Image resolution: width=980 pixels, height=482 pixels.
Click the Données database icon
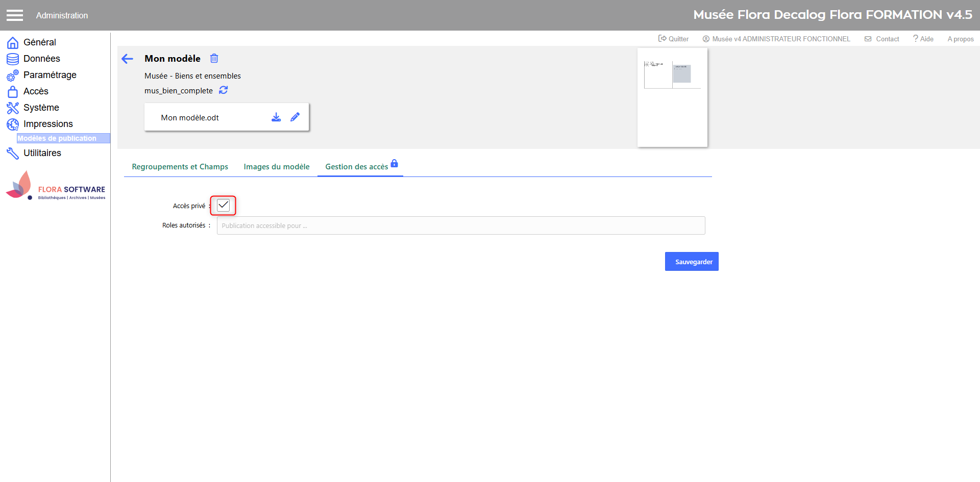point(13,59)
